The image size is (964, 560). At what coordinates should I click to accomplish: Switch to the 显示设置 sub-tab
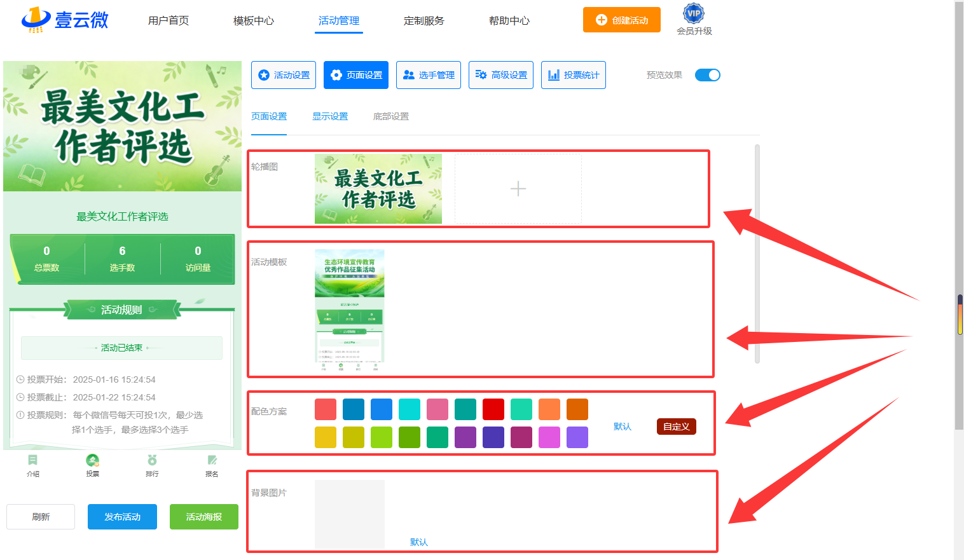point(330,116)
